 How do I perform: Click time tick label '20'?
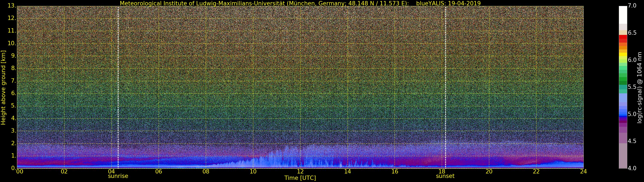click(489, 172)
